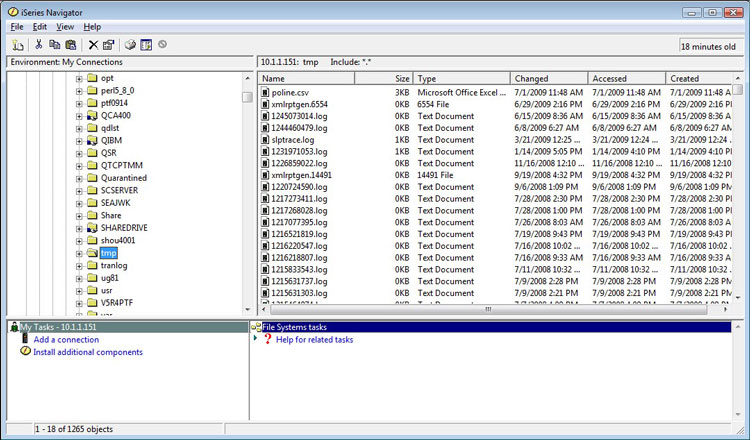The height and width of the screenshot is (440, 750).
Task: Select file 1216521819.log
Action: 299,234
